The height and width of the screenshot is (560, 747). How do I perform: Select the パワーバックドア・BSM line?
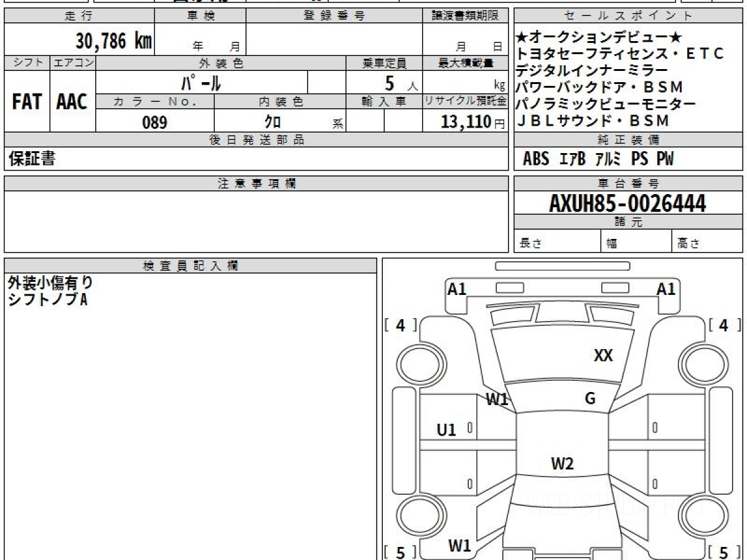[599, 88]
